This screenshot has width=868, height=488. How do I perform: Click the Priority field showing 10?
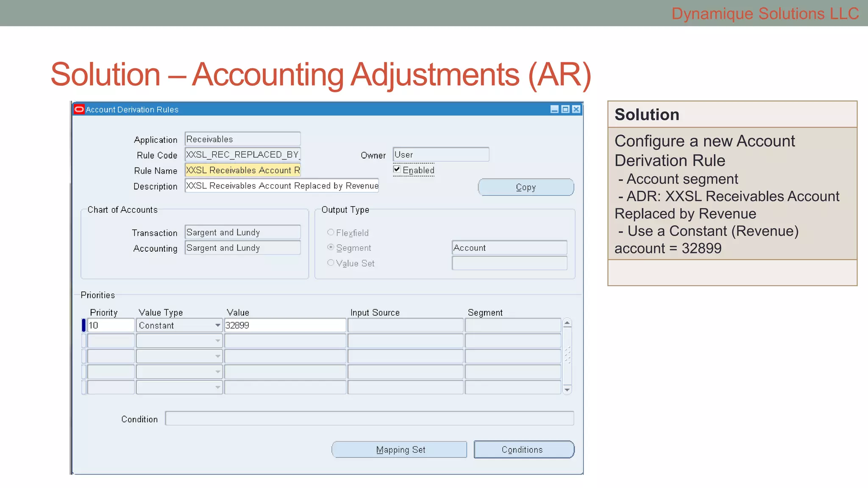click(111, 325)
